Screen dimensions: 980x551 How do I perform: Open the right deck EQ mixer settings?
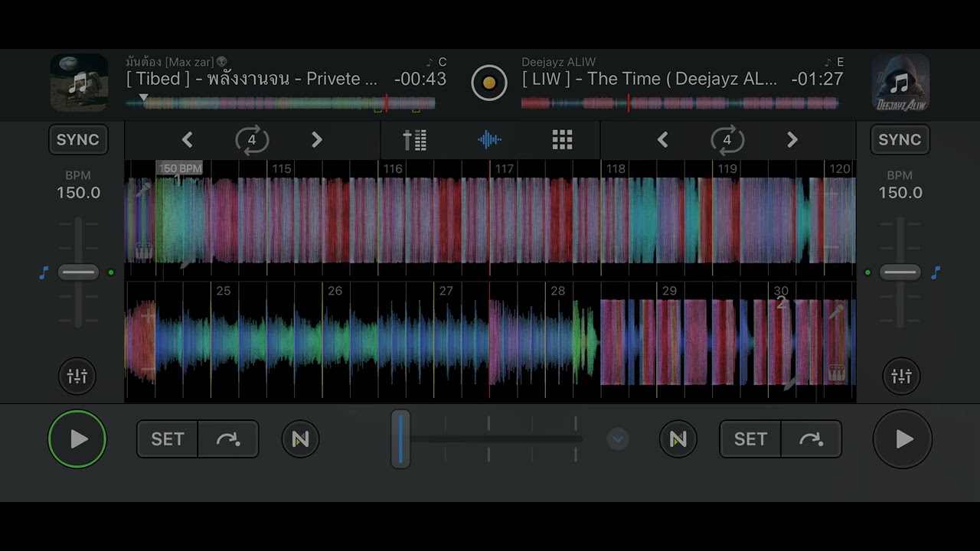(x=902, y=377)
